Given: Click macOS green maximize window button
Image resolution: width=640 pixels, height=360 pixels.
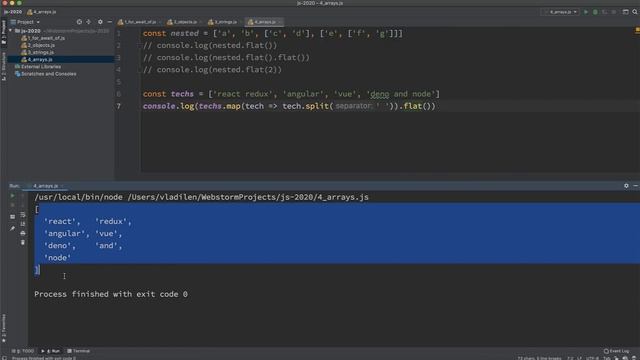Looking at the screenshot, I should pyautogui.click(x=19, y=2).
